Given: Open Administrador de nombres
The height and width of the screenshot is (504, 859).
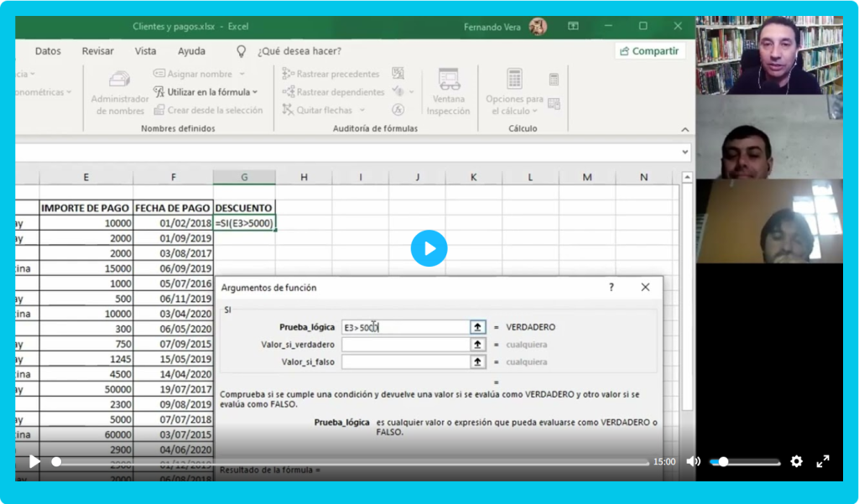Looking at the screenshot, I should tap(120, 92).
